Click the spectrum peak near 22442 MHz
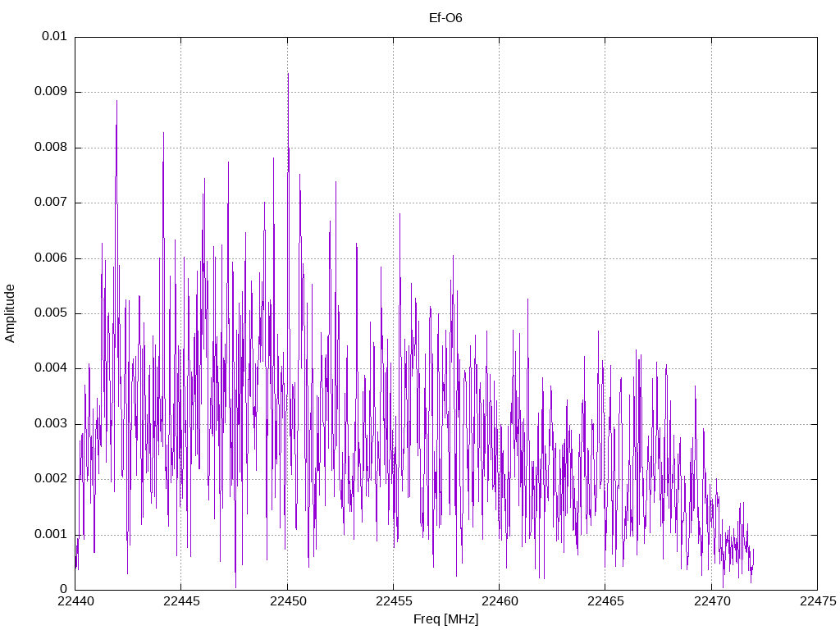Image resolution: width=840 pixels, height=630 pixels. [116, 101]
